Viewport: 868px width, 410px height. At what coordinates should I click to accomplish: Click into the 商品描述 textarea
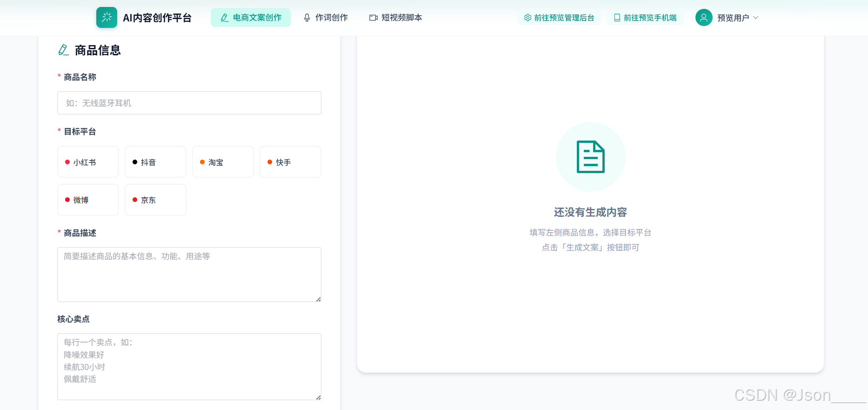tap(189, 275)
